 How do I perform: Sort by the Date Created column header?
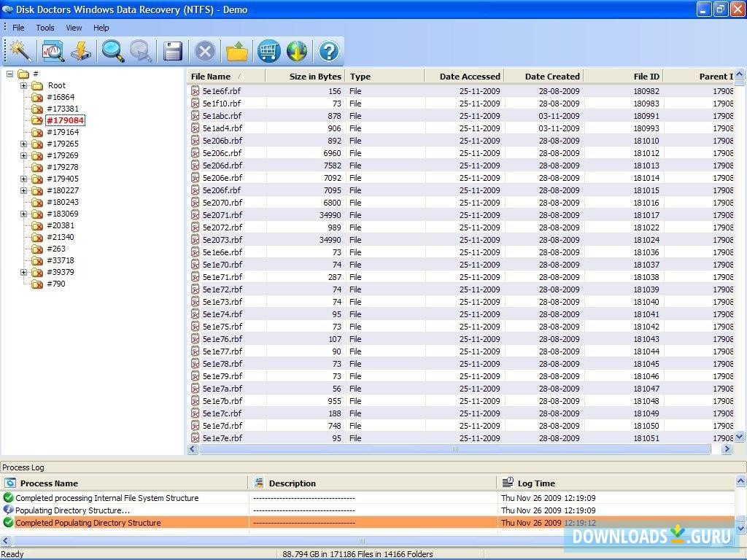coord(552,76)
